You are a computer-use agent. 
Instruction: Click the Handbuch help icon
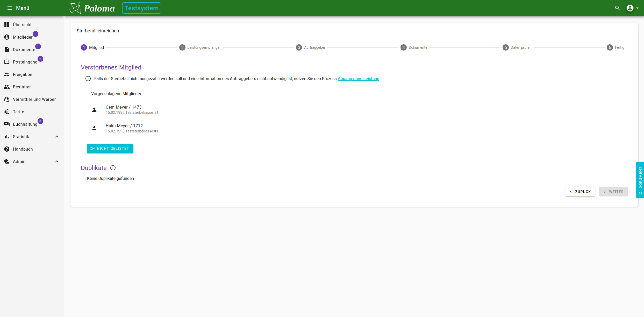7,149
